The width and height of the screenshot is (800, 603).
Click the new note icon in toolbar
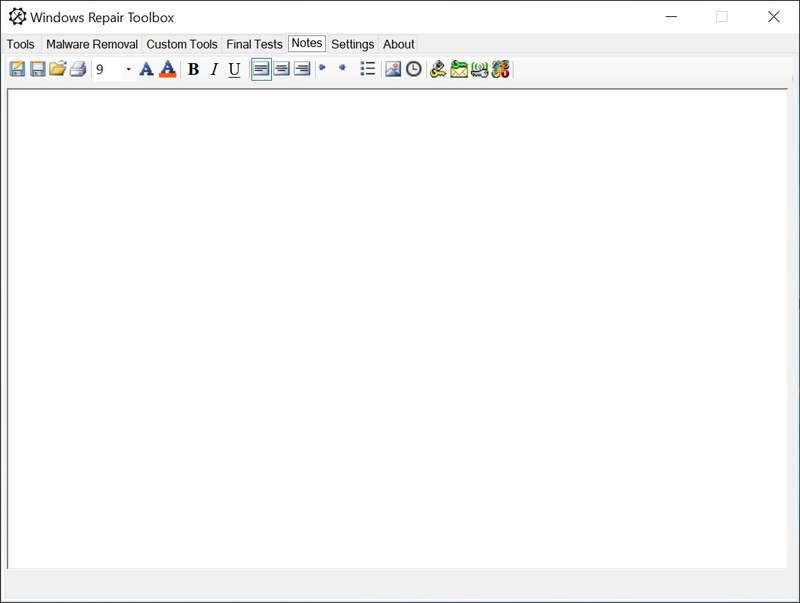coord(17,69)
